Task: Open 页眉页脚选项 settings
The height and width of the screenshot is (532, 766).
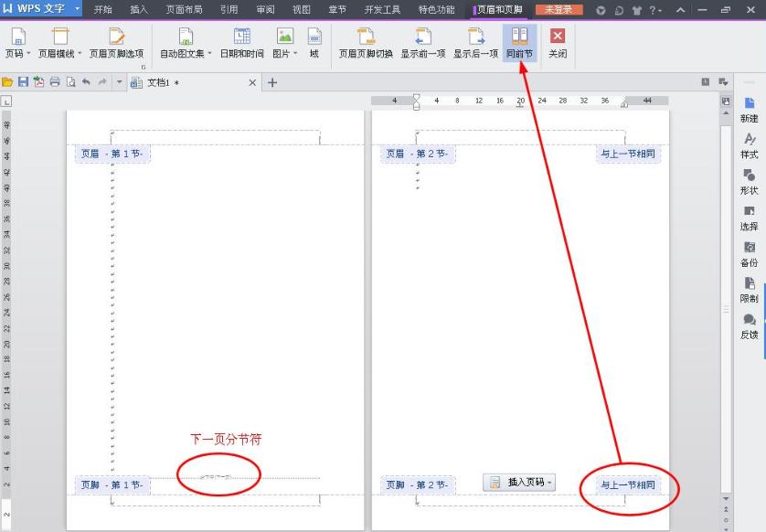Action: click(116, 37)
